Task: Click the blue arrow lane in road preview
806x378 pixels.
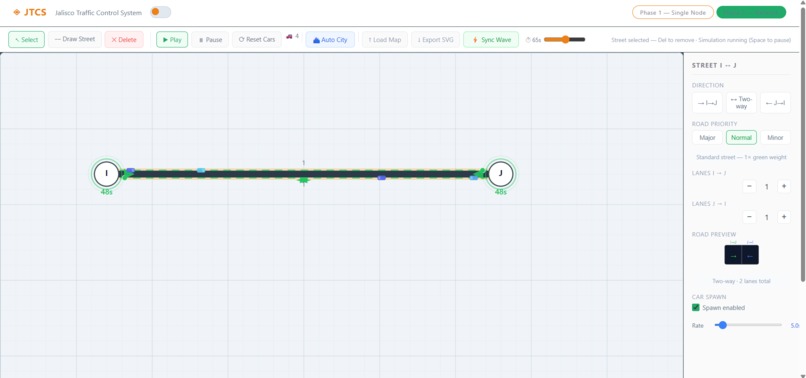Action: [x=750, y=256]
